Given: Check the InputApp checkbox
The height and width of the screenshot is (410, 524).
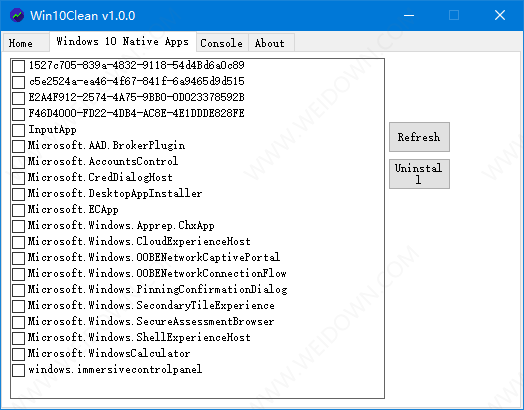Looking at the screenshot, I should coord(18,130).
